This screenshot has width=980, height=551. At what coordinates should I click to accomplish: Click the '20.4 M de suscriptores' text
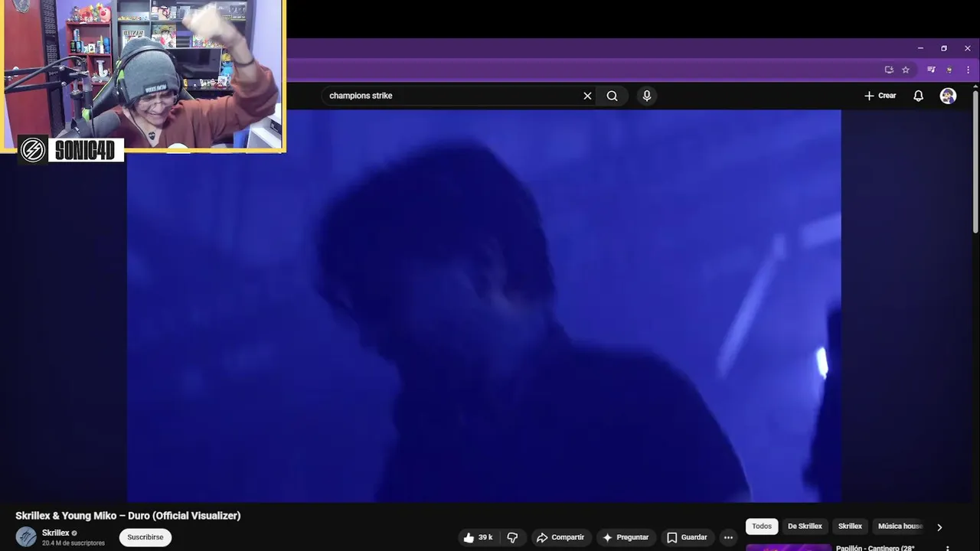click(x=73, y=543)
